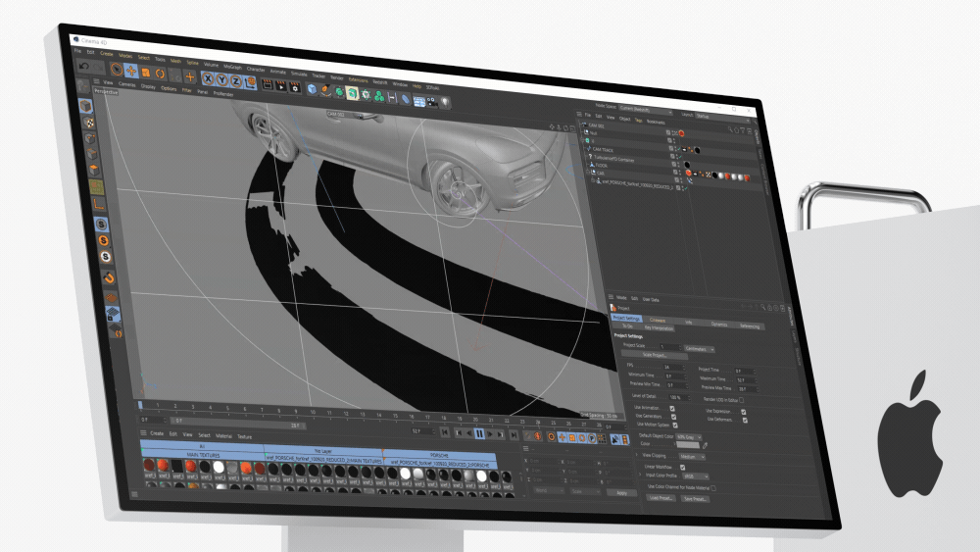Click the blue deformer capsule icon
The image size is (980, 552).
tap(405, 99)
